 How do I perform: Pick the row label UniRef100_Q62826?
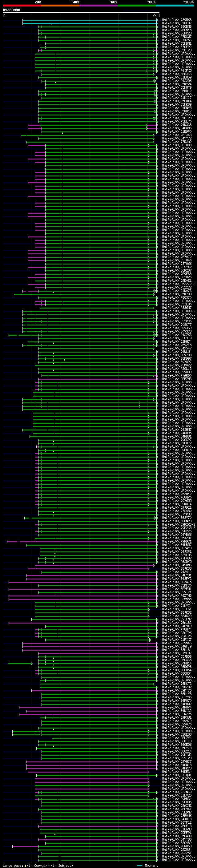(177, 277)
